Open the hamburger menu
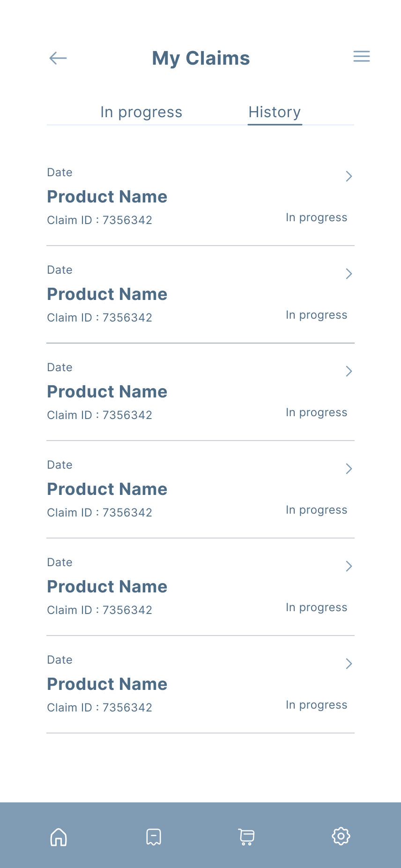Viewport: 401px width, 868px height. pos(361,57)
